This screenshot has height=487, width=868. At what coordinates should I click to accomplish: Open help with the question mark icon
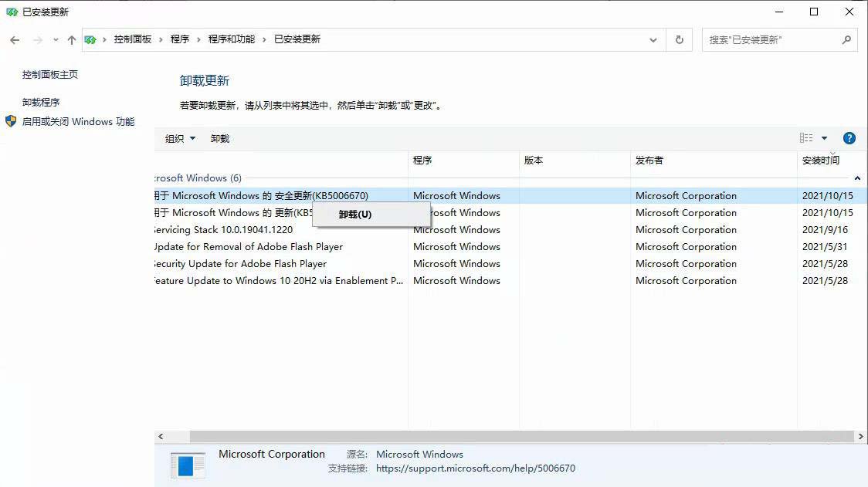point(849,138)
